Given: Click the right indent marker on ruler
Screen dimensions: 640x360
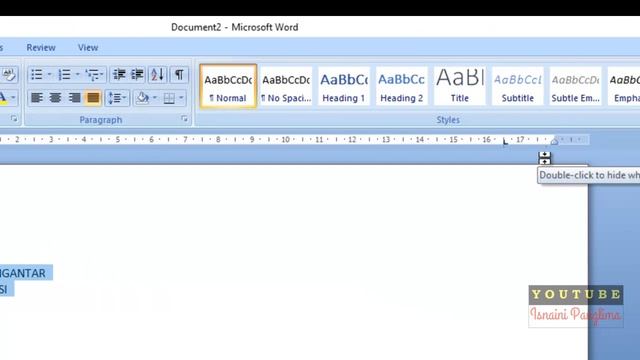Looking at the screenshot, I should pyautogui.click(x=554, y=141).
